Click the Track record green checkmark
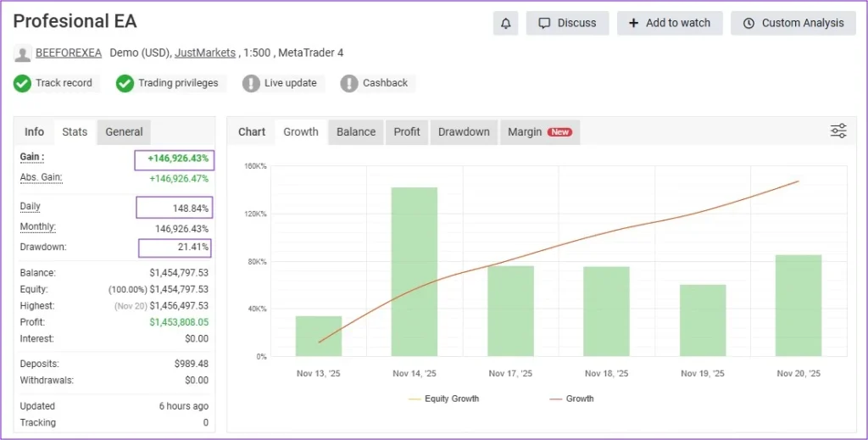Viewport: 868px width, 440px height. [22, 83]
